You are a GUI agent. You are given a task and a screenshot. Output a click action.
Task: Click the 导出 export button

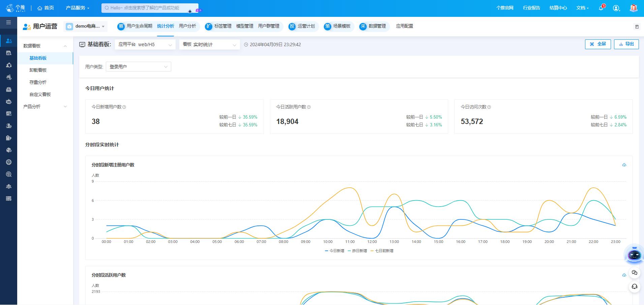[626, 44]
